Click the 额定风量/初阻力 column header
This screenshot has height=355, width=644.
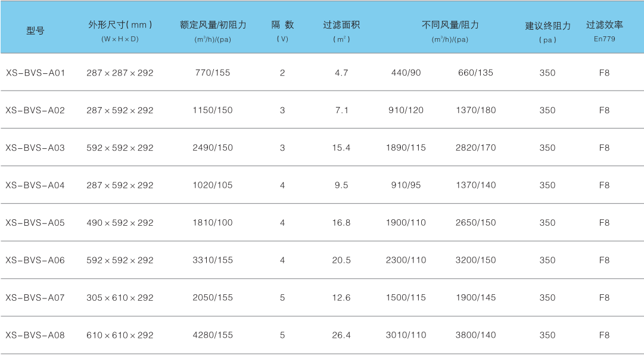213,25
